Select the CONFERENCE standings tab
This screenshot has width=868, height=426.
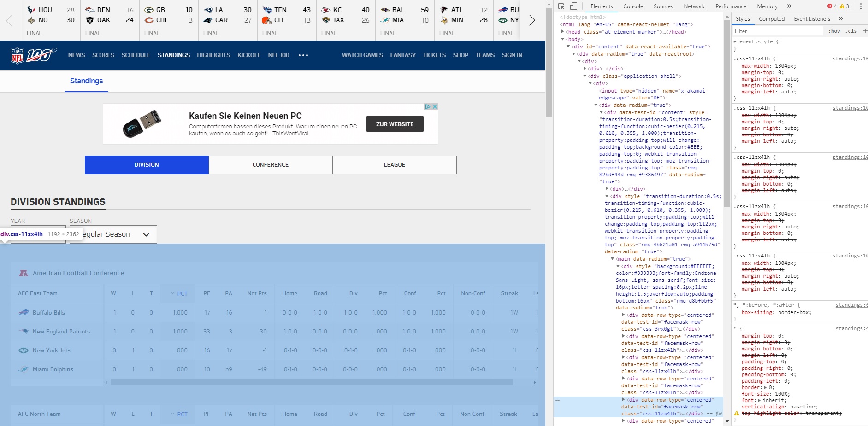pyautogui.click(x=271, y=165)
